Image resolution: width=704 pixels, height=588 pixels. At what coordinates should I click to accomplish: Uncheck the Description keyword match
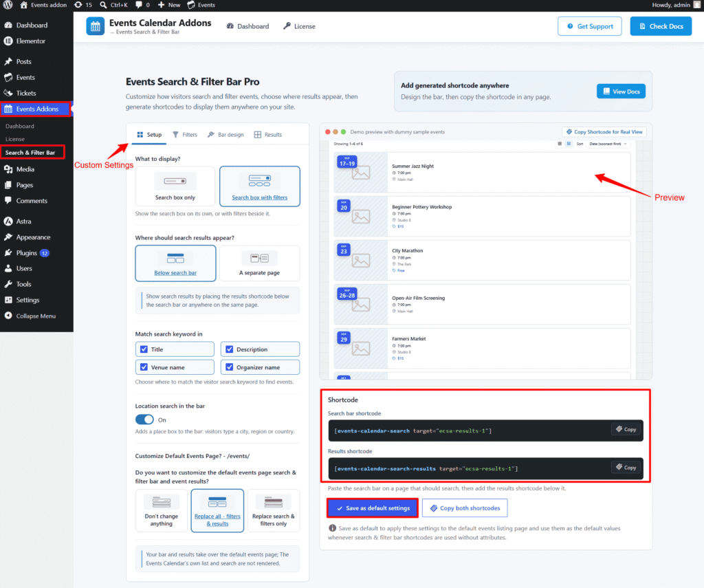point(230,349)
